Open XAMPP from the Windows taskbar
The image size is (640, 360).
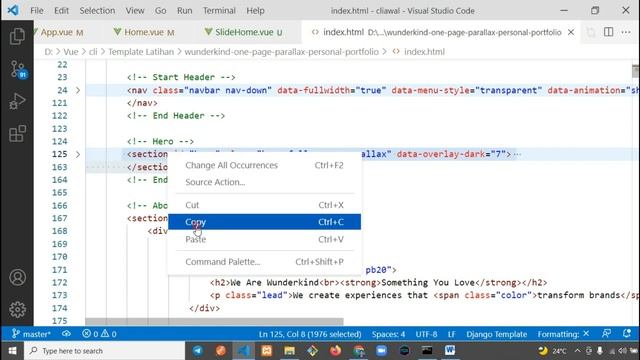[267, 351]
